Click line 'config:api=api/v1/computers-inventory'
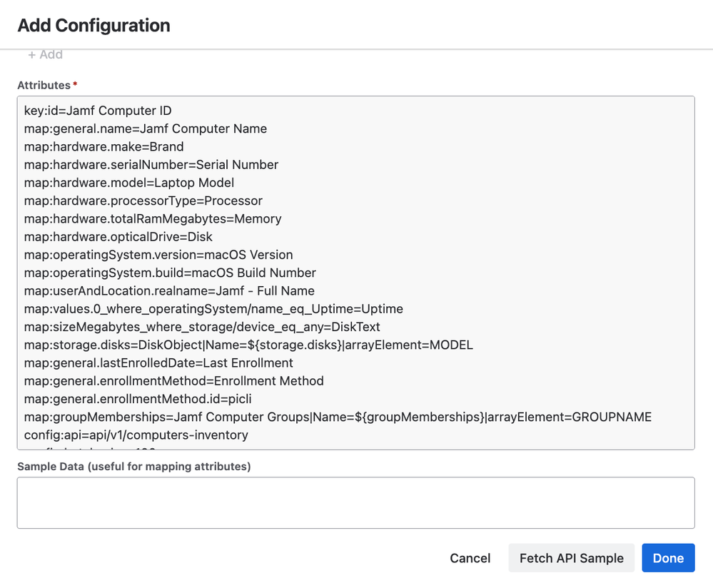Viewport: 713px width, 588px height. (136, 435)
